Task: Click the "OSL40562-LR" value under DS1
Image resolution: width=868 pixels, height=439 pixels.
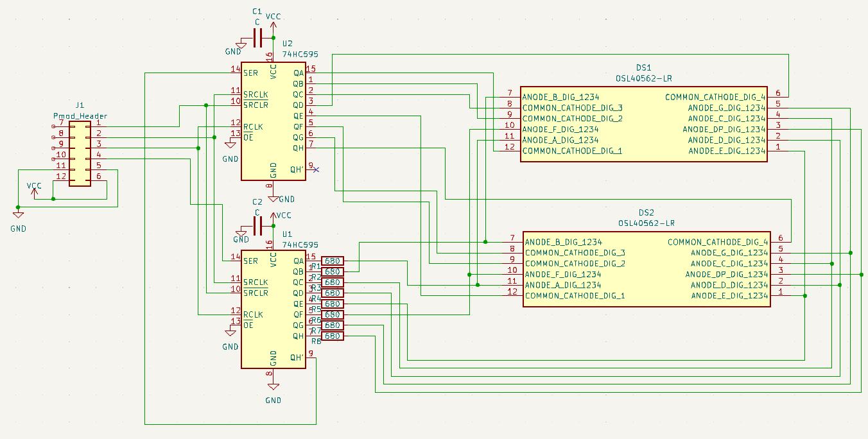Action: pos(643,78)
